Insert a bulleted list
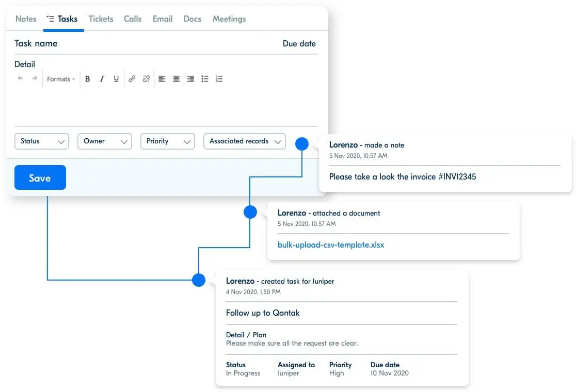 (x=205, y=79)
